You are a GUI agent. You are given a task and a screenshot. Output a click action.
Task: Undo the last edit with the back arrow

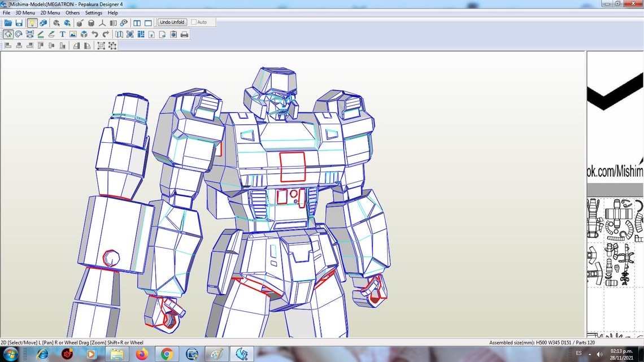95,34
